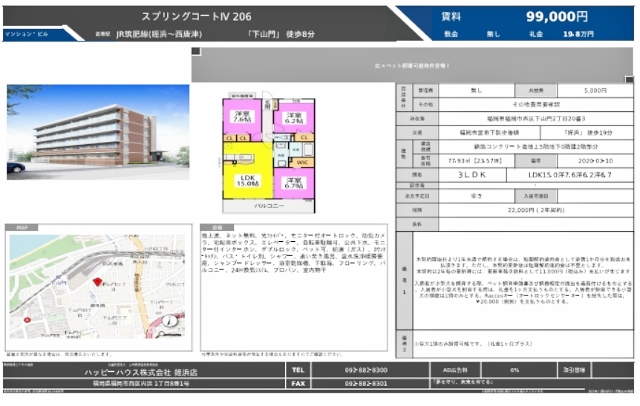Click the 'マンション・ビル' property type label
The image size is (640, 406).
pos(26,34)
